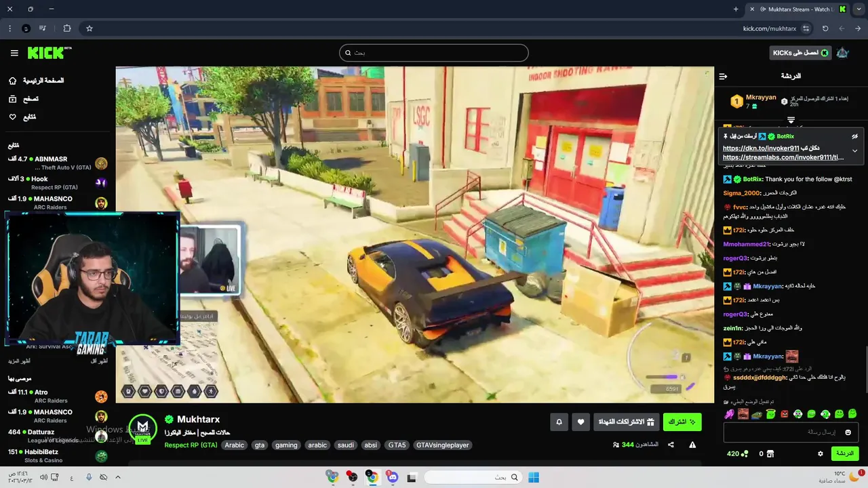The width and height of the screenshot is (868, 488).
Task: Click the gta tag
Action: [x=259, y=445]
